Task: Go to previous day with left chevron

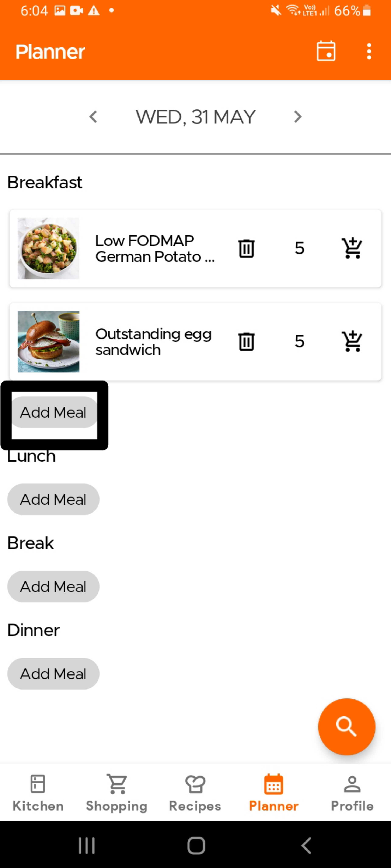Action: click(93, 117)
